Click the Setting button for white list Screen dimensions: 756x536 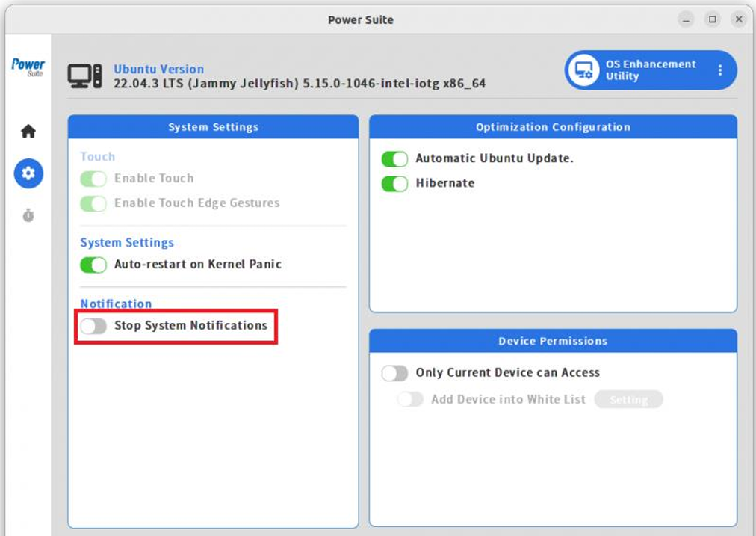point(629,399)
